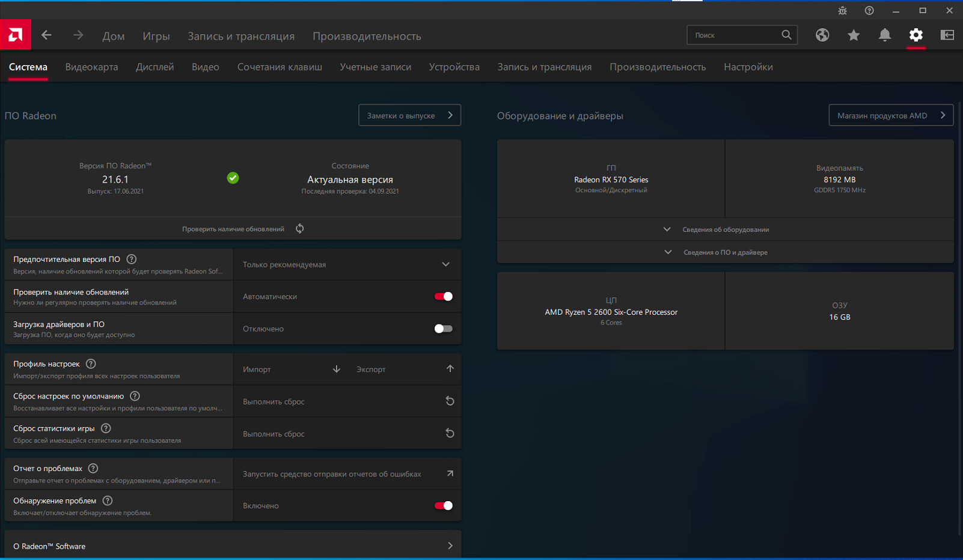Expand Сведения об оборудовании
Viewport: 963px width, 560px height.
[725, 230]
